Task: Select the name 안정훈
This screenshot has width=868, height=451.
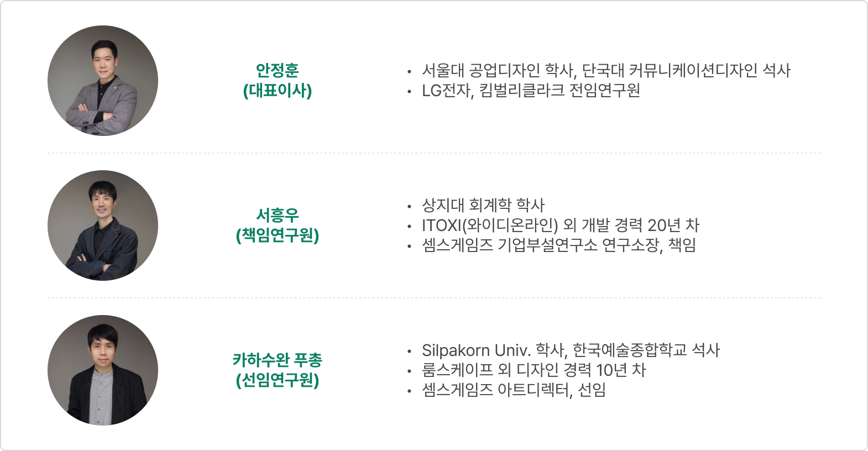Action: (x=277, y=70)
